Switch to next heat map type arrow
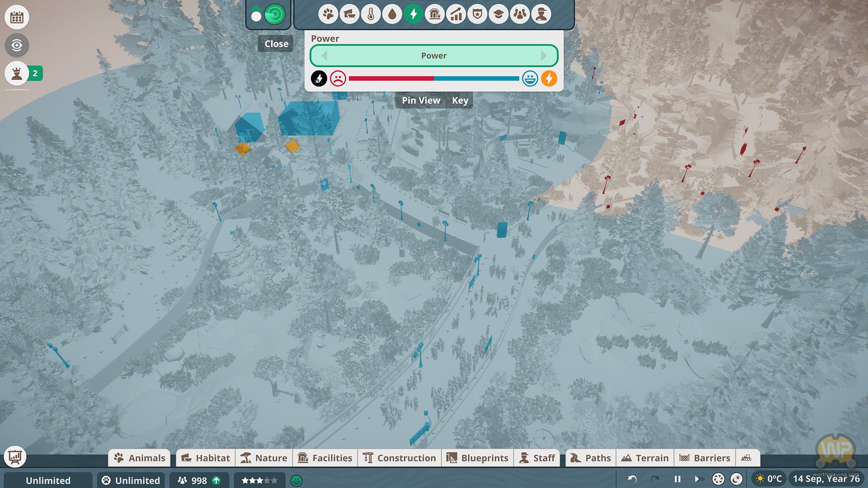The image size is (868, 488). (x=543, y=56)
